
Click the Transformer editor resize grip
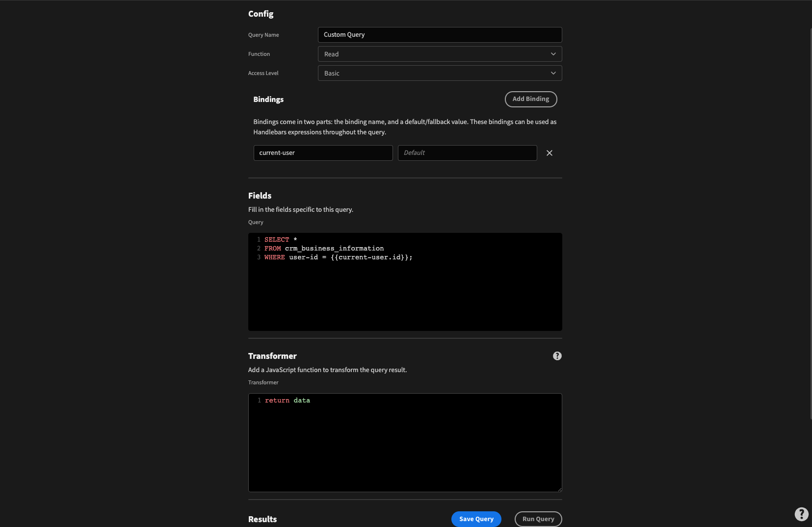click(x=559, y=489)
